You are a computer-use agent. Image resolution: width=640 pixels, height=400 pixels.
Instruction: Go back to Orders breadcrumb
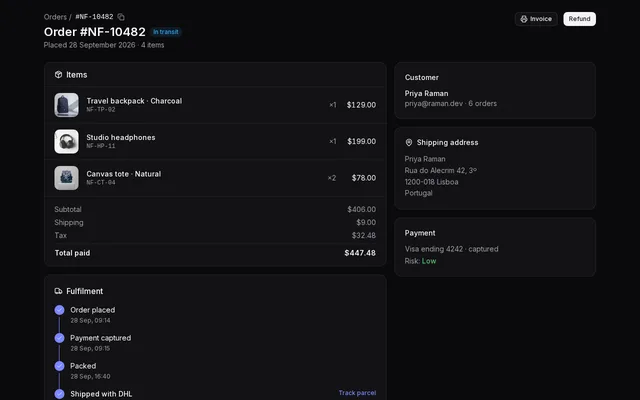[x=55, y=17]
